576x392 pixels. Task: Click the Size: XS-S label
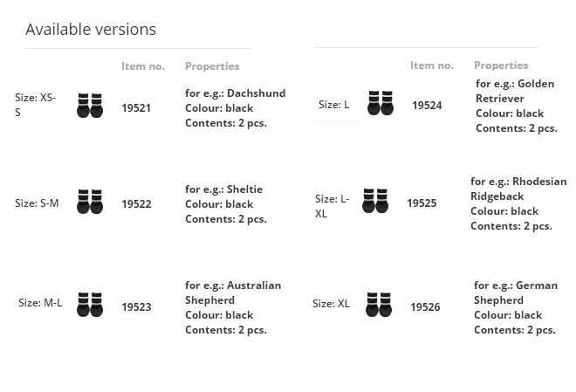coord(36,106)
